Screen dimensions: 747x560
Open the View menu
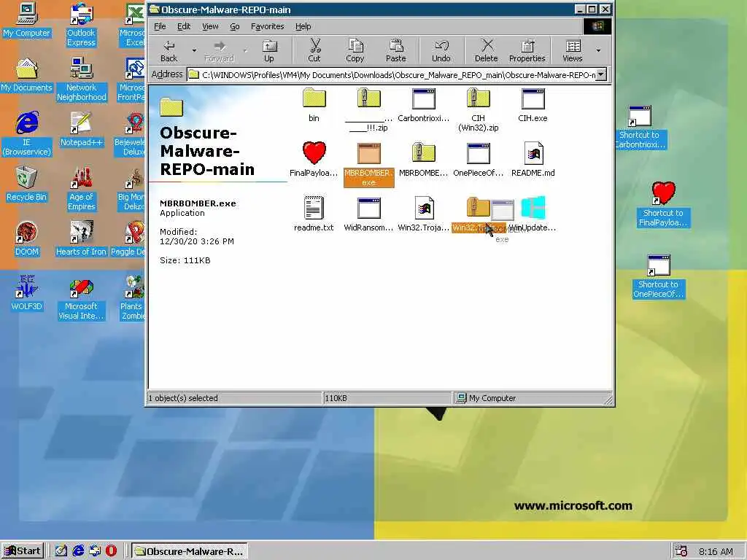(x=210, y=26)
